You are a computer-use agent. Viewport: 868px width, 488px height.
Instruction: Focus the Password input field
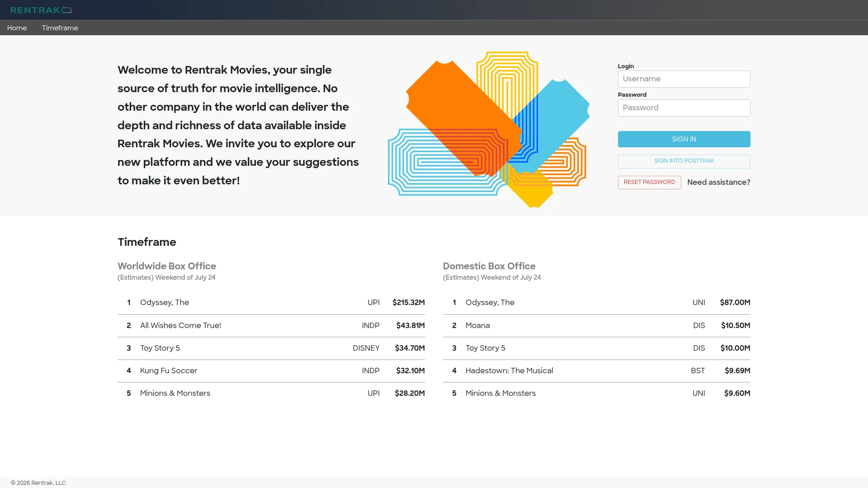click(x=684, y=108)
